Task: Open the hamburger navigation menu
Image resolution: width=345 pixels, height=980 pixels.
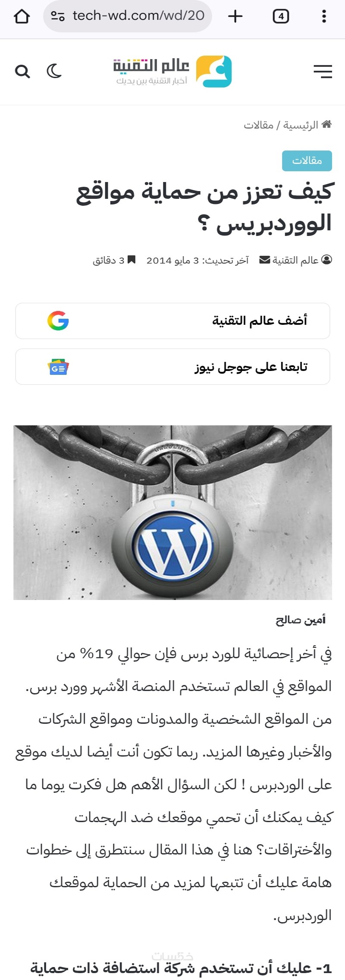Action: click(323, 72)
